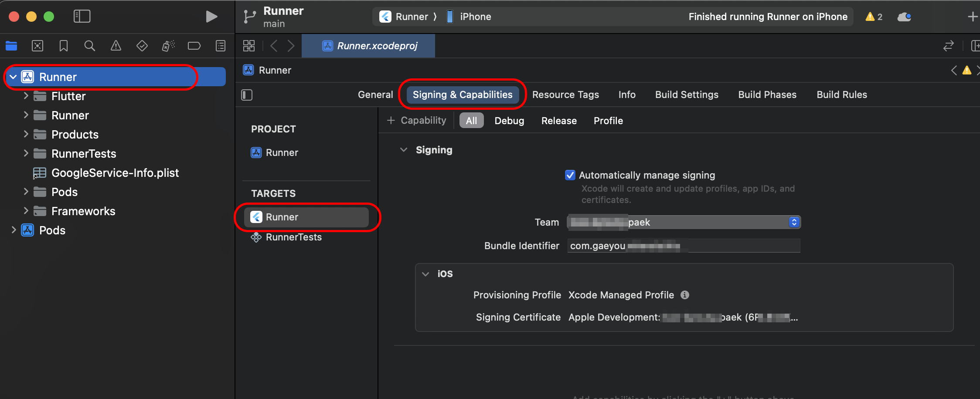Hide the project and targets list panel

tap(247, 95)
